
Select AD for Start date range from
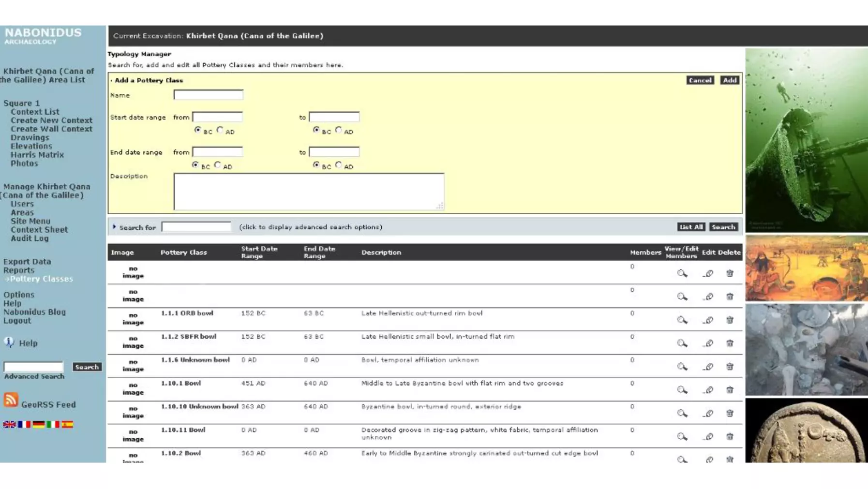[x=220, y=130]
